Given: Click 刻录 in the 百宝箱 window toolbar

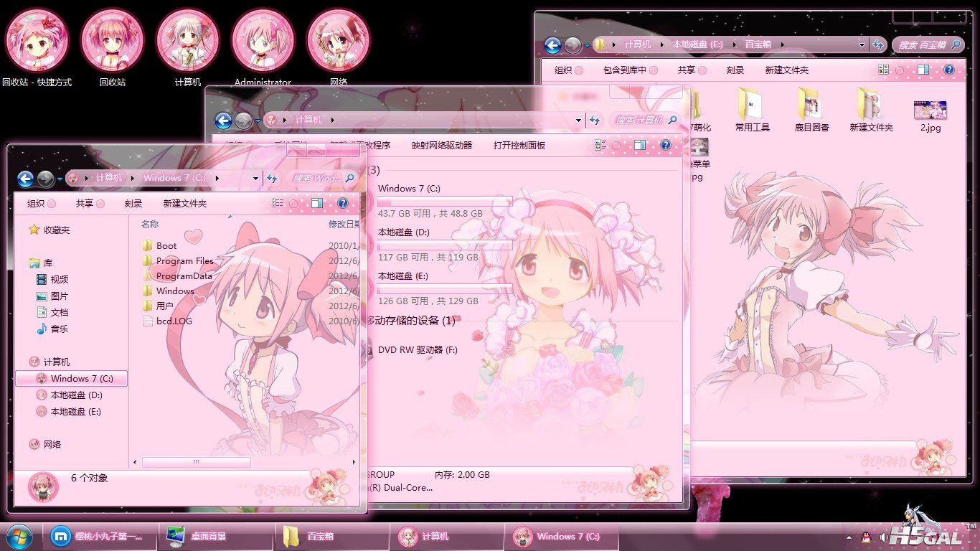Looking at the screenshot, I should click(x=735, y=70).
